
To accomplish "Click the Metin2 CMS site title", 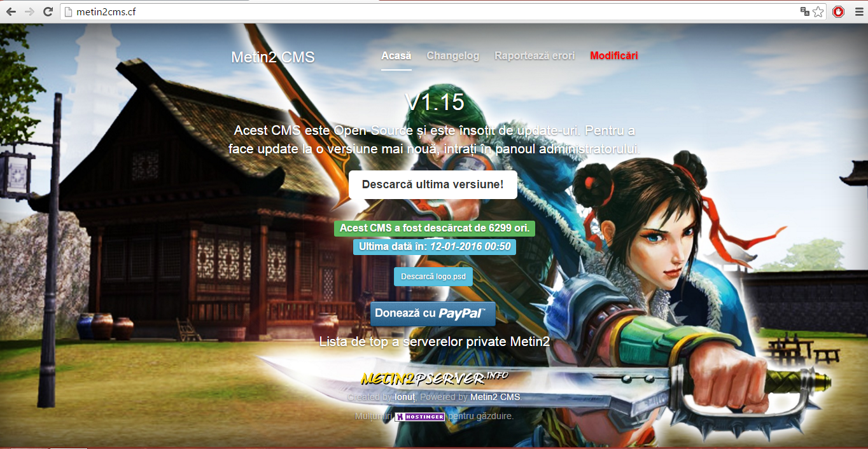I will (273, 57).
